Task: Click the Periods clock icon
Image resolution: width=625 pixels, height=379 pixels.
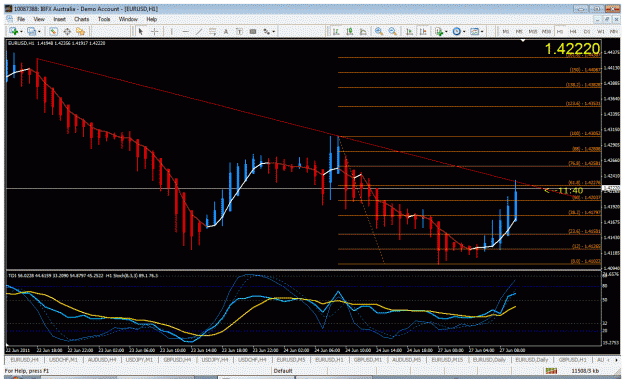Action: (x=457, y=31)
